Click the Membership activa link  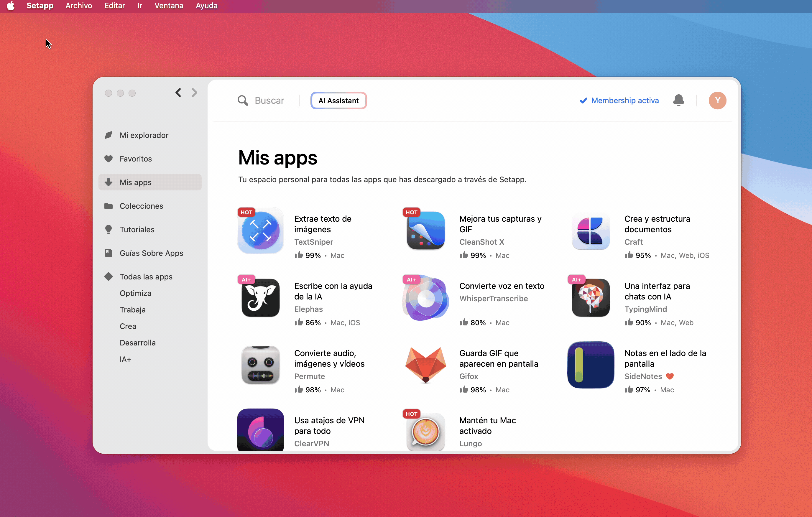(x=619, y=101)
